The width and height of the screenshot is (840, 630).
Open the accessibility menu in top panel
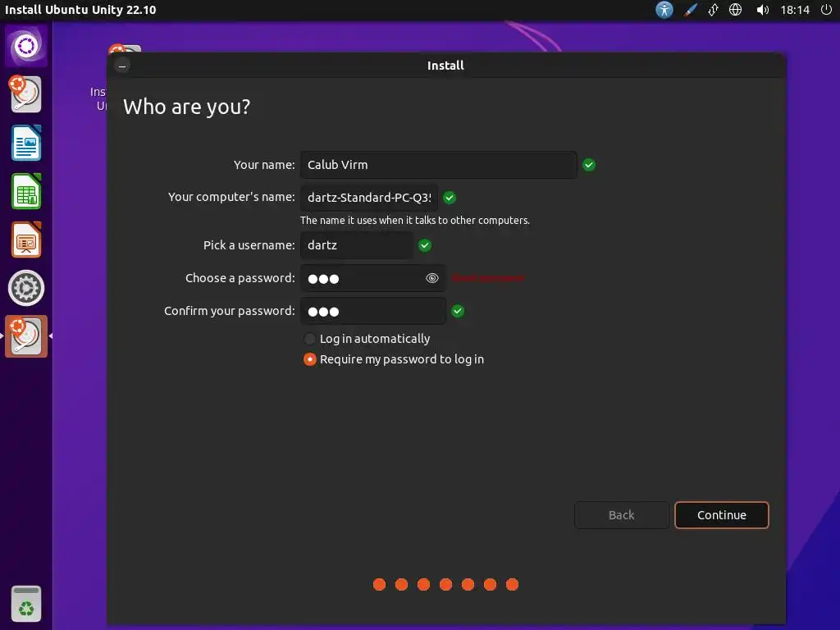click(x=664, y=10)
